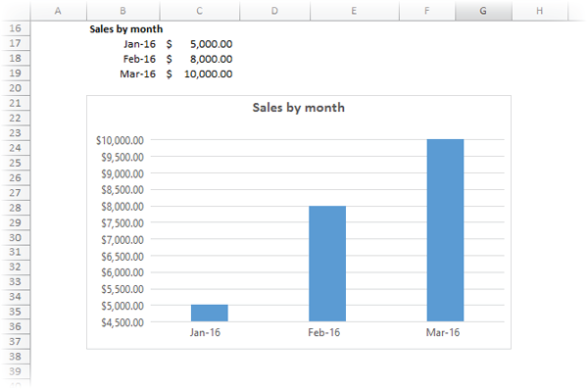Image resolution: width=588 pixels, height=389 pixels.
Task: Select row 23 header
Action: 16,133
